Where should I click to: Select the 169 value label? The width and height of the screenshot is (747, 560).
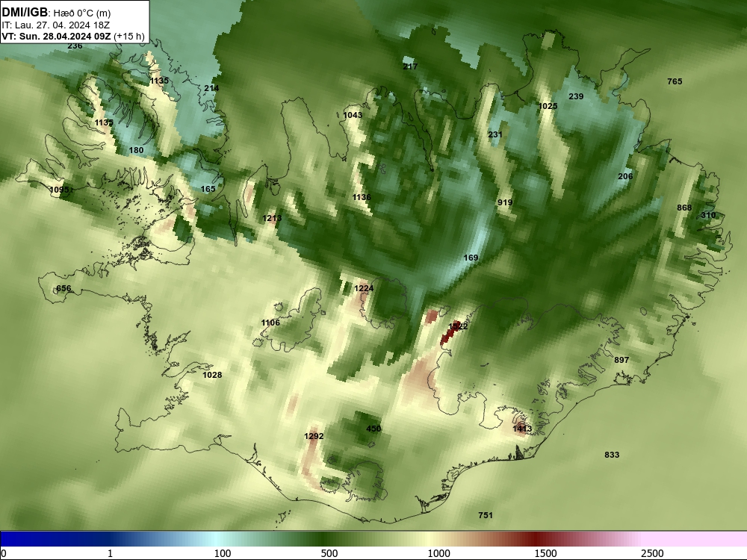pyautogui.click(x=471, y=258)
